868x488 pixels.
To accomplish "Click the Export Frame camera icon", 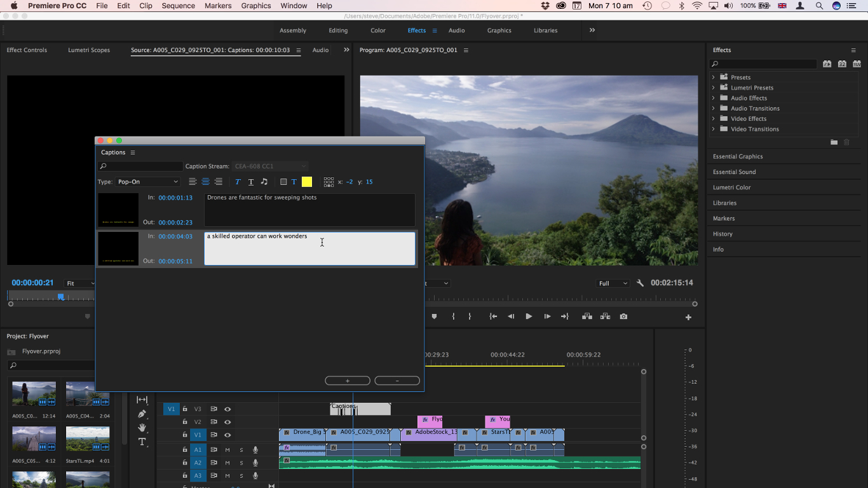I will click(x=623, y=316).
